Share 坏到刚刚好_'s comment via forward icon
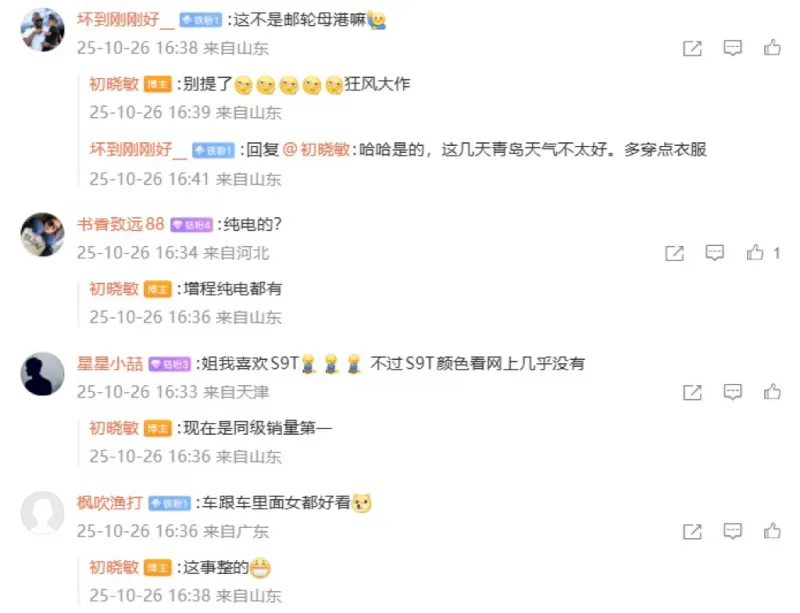This screenshot has height=613, width=800. point(692,48)
